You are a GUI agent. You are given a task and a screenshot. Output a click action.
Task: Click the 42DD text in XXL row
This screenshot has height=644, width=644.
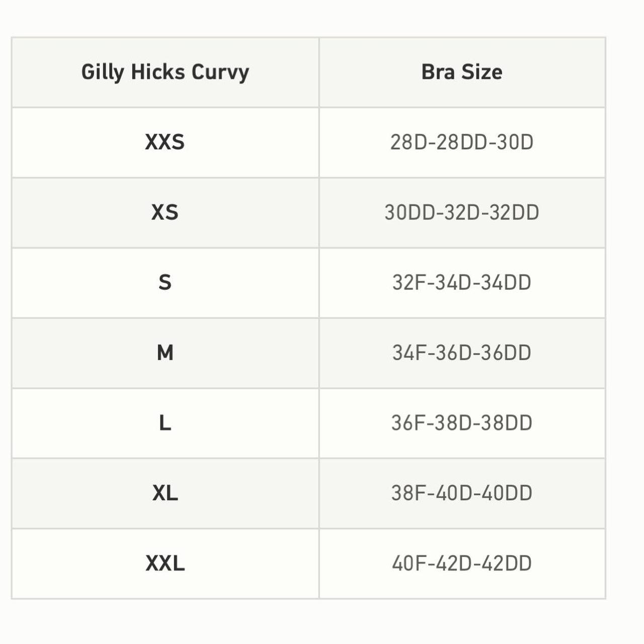pos(506,563)
